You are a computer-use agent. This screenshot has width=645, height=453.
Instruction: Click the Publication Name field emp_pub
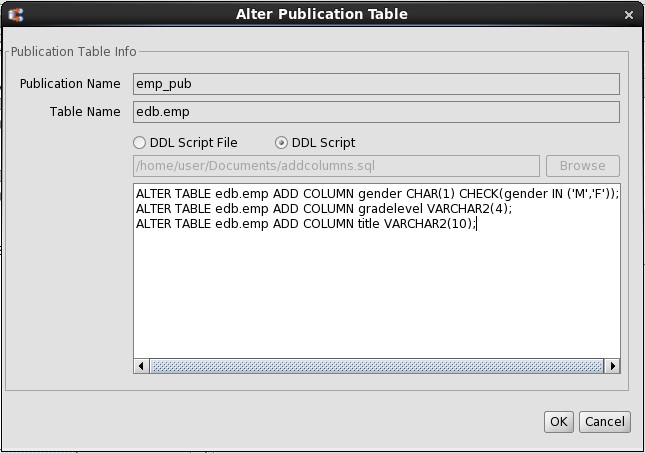click(x=376, y=84)
